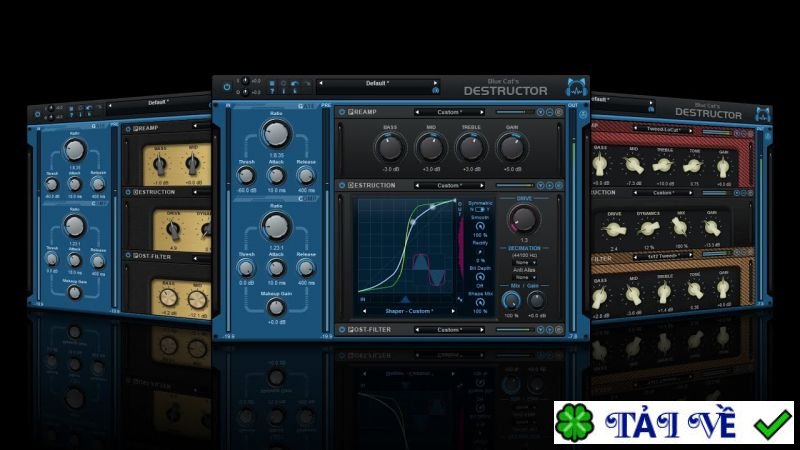Viewport: 800px width, 450px height.
Task: Click the round icon beneath the preset next arrow
Action: (x=435, y=90)
